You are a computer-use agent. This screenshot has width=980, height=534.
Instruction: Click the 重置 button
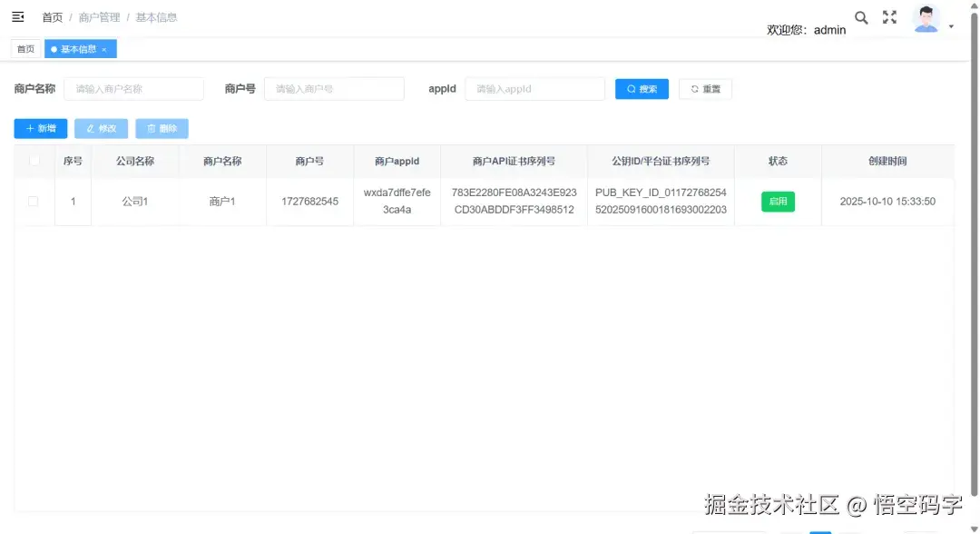point(705,89)
